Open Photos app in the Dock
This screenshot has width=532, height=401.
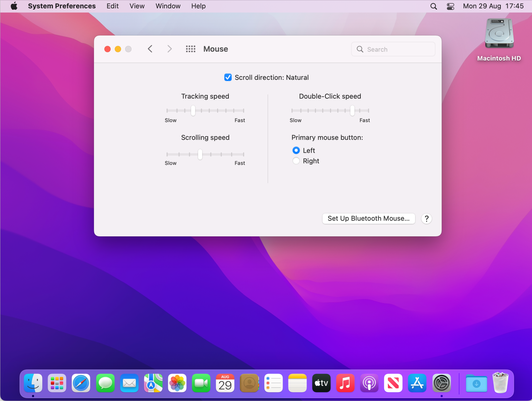[177, 383]
